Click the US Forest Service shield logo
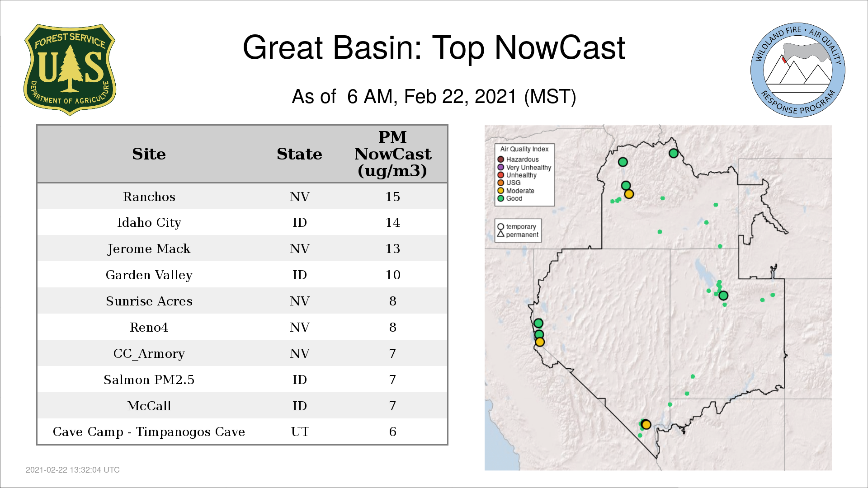This screenshot has width=868, height=488. [x=70, y=70]
